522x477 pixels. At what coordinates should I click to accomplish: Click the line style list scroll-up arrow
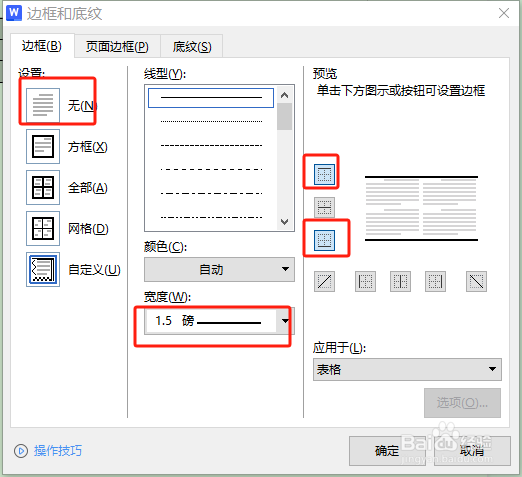(285, 95)
